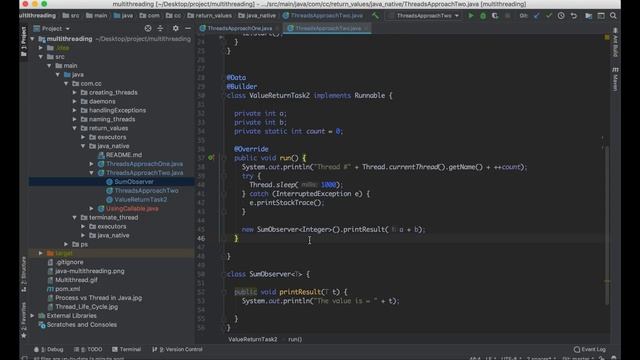Expand the creating_threads package
This screenshot has height=360, width=640.
[x=75, y=93]
